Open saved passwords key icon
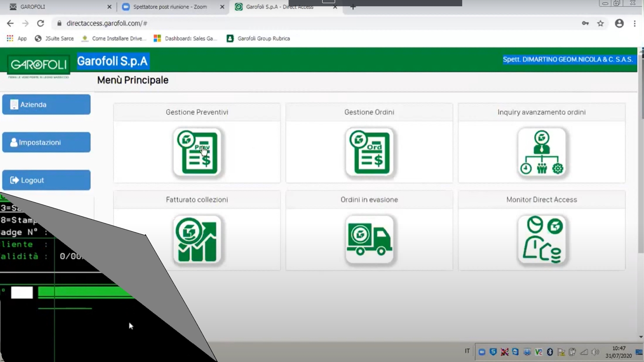Viewport: 644px width, 362px height. pyautogui.click(x=585, y=23)
